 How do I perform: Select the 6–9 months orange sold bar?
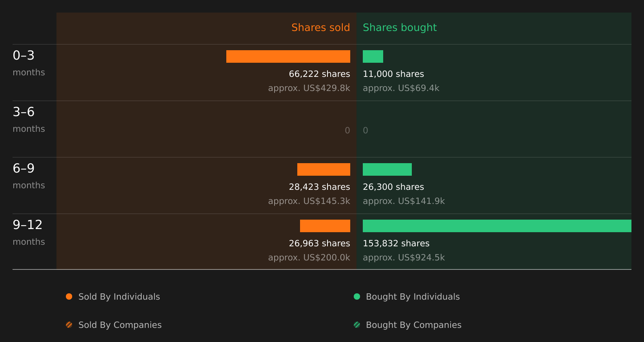(x=324, y=169)
